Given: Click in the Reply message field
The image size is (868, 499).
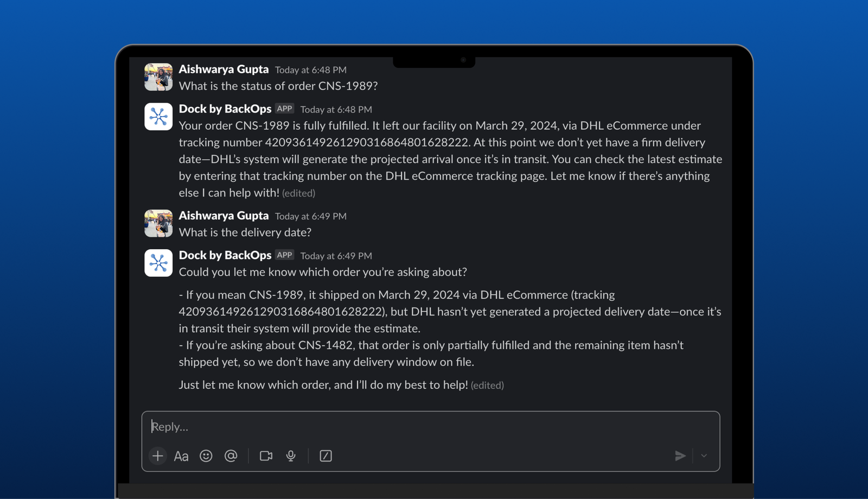Looking at the screenshot, I should click(431, 427).
